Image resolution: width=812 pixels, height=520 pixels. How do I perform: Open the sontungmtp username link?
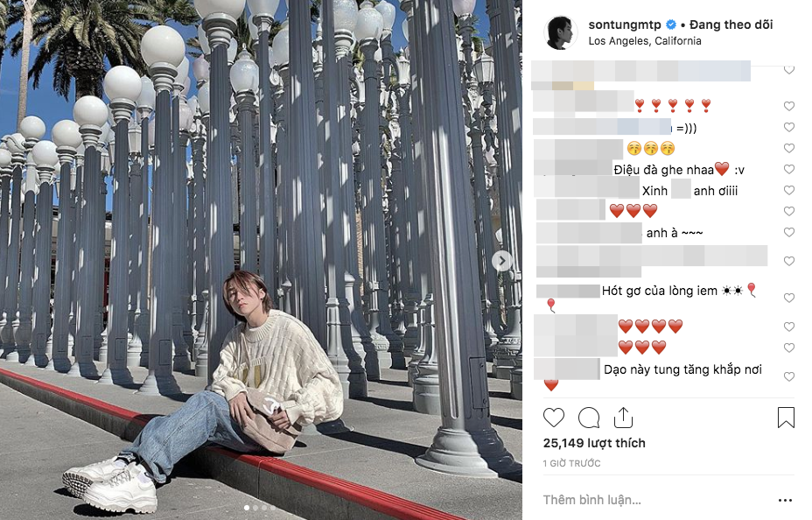pos(625,25)
